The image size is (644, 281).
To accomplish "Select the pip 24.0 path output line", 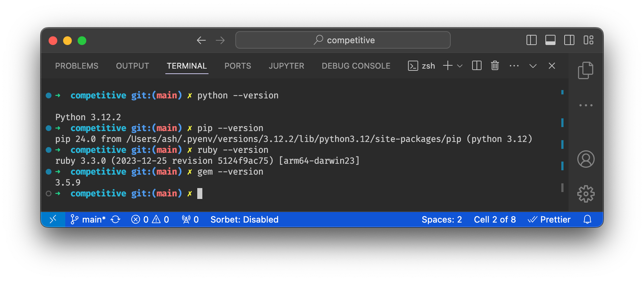I will pyautogui.click(x=294, y=139).
